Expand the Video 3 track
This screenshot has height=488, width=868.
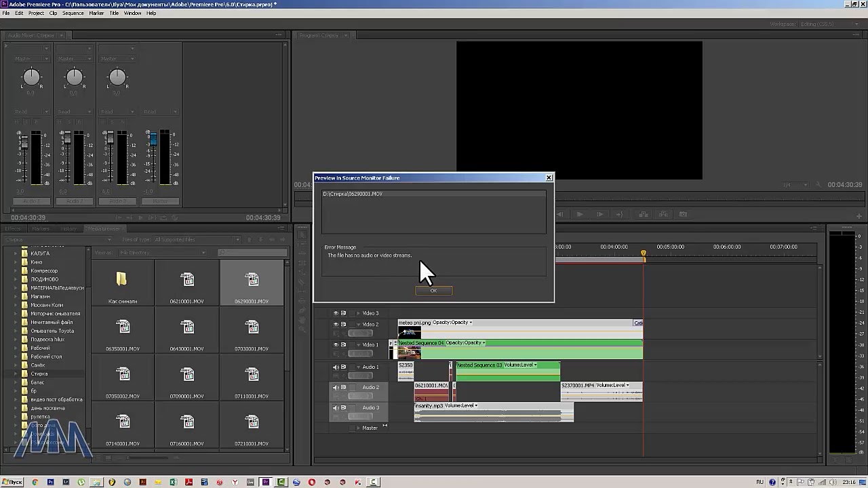click(358, 313)
